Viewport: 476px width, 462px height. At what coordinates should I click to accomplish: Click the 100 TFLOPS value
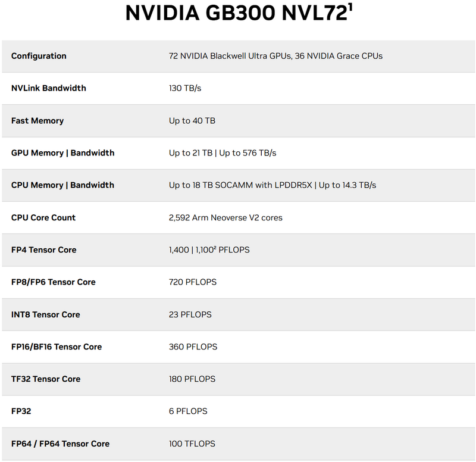pos(192,444)
